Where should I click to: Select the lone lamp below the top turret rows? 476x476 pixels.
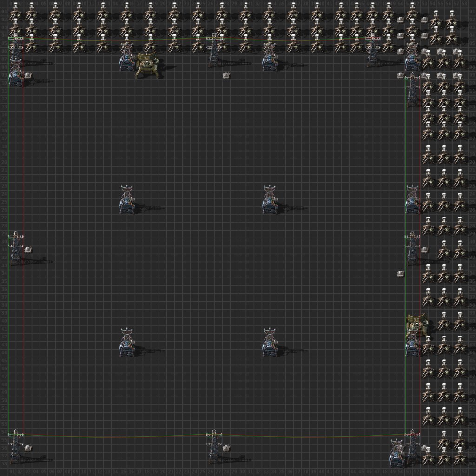(x=226, y=75)
